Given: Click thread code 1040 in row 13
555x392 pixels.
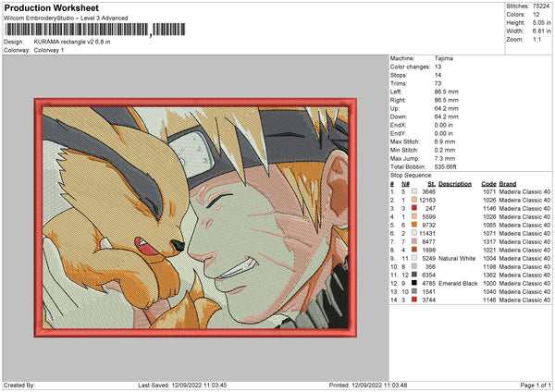Looking at the screenshot, I should (489, 291).
